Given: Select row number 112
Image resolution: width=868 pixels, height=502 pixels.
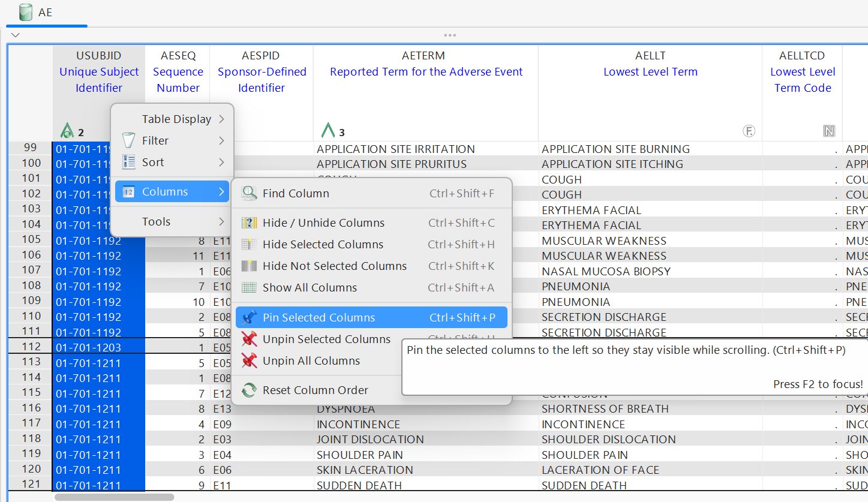Looking at the screenshot, I should (30, 347).
